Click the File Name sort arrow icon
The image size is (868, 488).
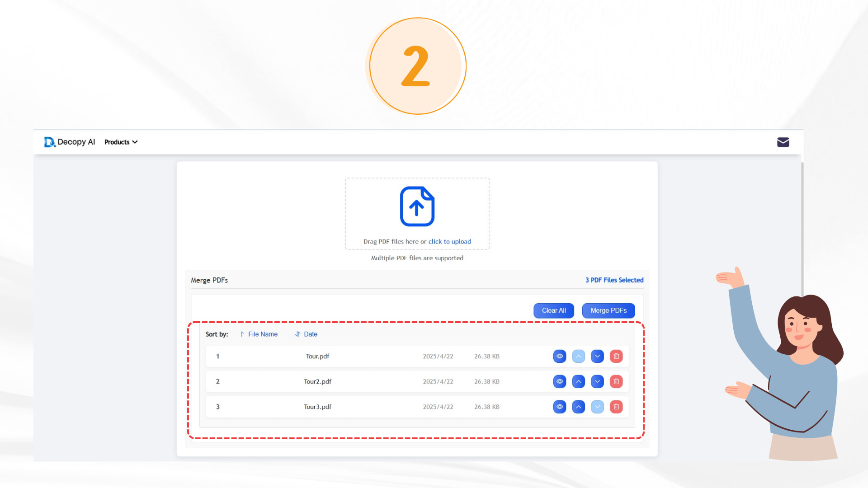(x=242, y=334)
